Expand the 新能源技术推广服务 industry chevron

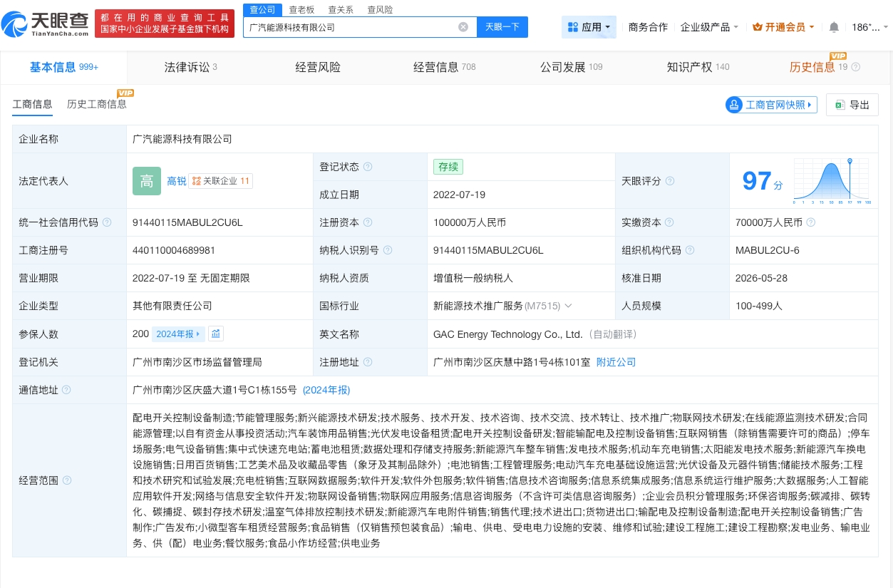click(568, 306)
